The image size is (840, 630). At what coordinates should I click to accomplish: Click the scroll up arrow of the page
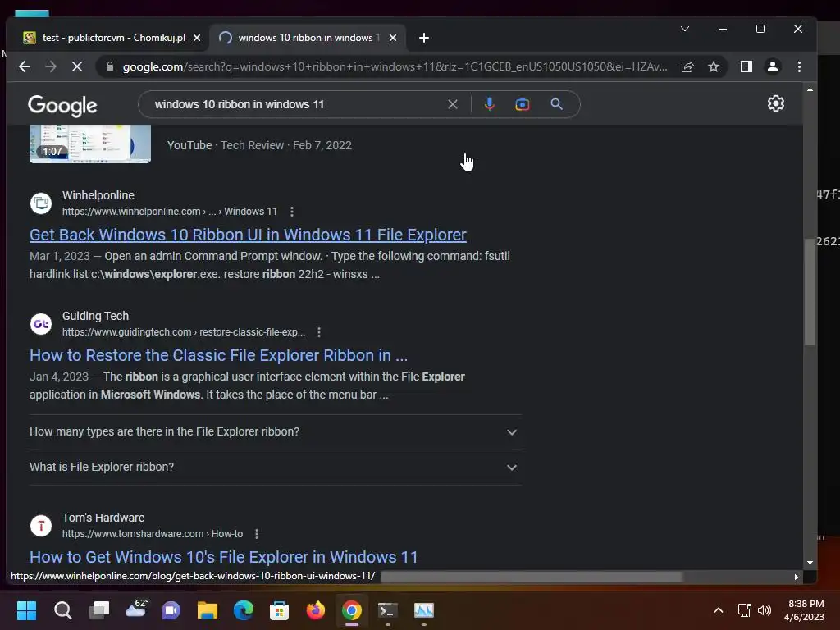(x=810, y=89)
